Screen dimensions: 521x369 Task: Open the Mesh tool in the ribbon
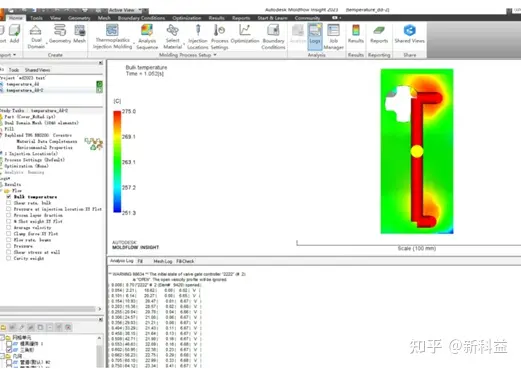tap(80, 33)
